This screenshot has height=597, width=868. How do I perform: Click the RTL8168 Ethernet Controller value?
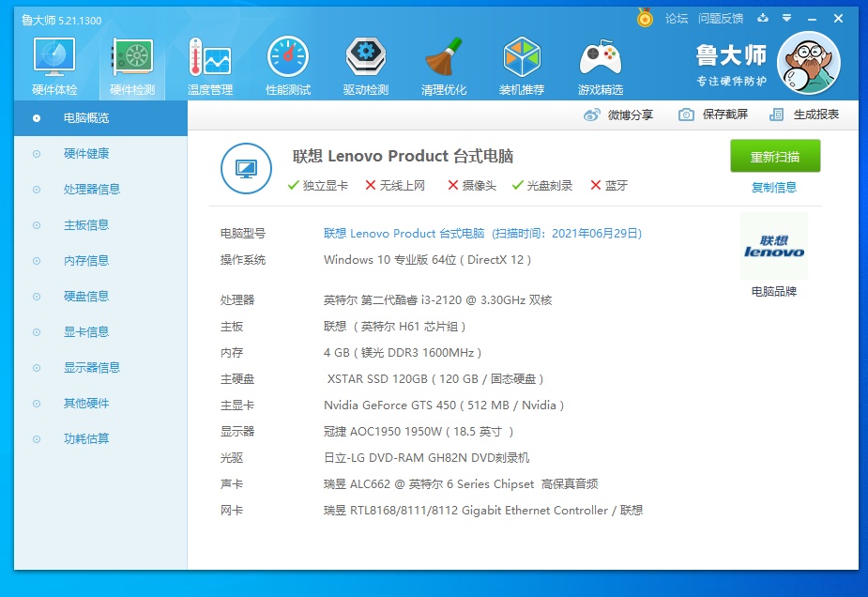483,511
